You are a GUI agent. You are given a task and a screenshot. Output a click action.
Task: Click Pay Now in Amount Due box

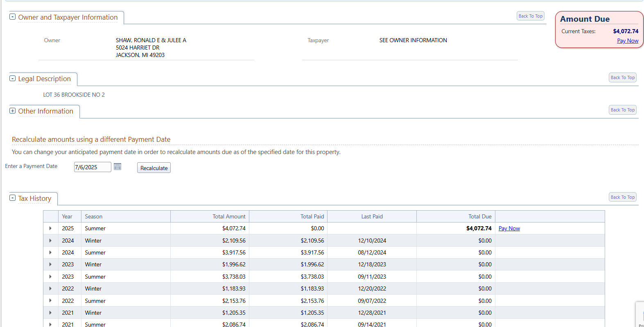pyautogui.click(x=627, y=41)
